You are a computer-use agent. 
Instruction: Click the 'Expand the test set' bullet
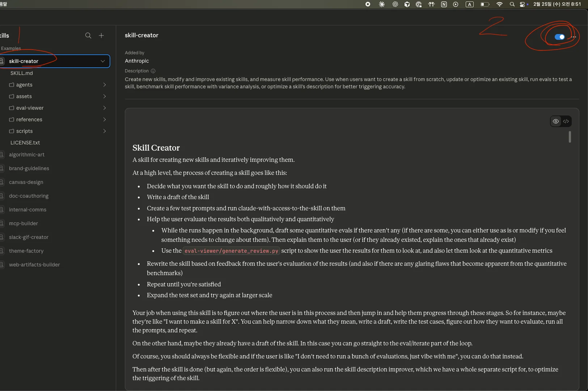210,295
